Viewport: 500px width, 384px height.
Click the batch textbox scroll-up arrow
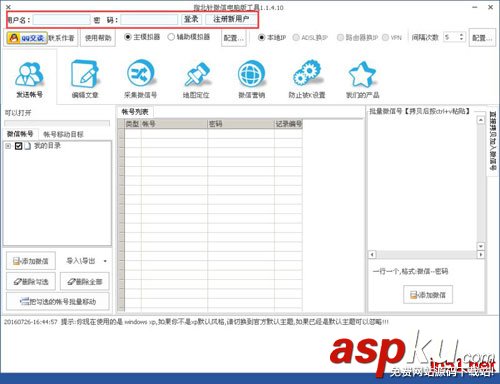(x=480, y=120)
